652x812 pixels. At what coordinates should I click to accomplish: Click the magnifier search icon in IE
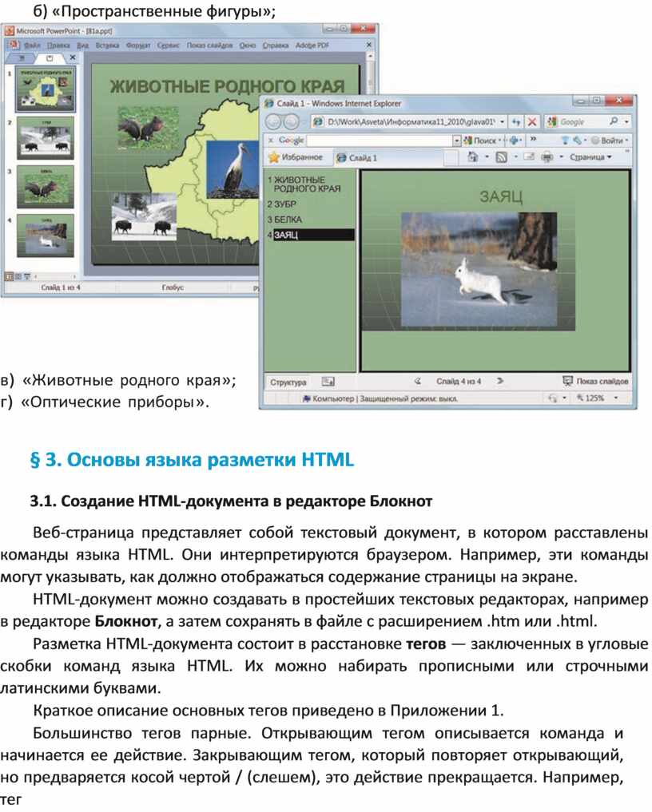point(614,121)
